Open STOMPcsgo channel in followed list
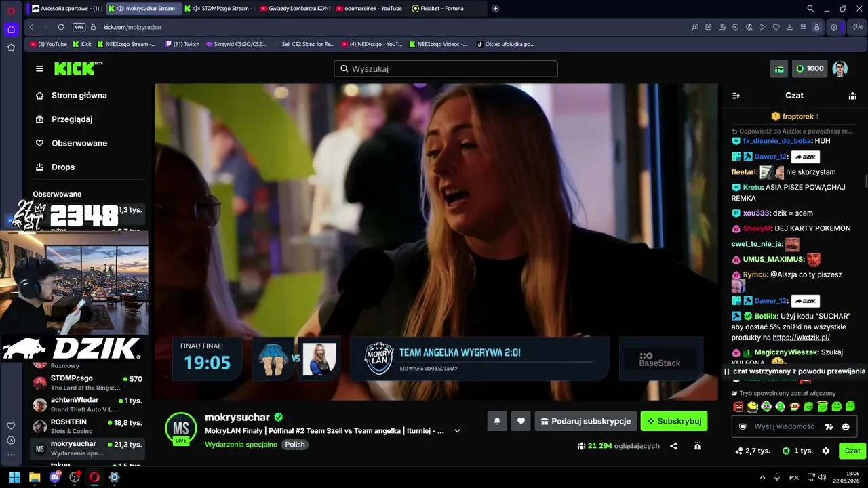The height and width of the screenshot is (488, 868). 88,382
